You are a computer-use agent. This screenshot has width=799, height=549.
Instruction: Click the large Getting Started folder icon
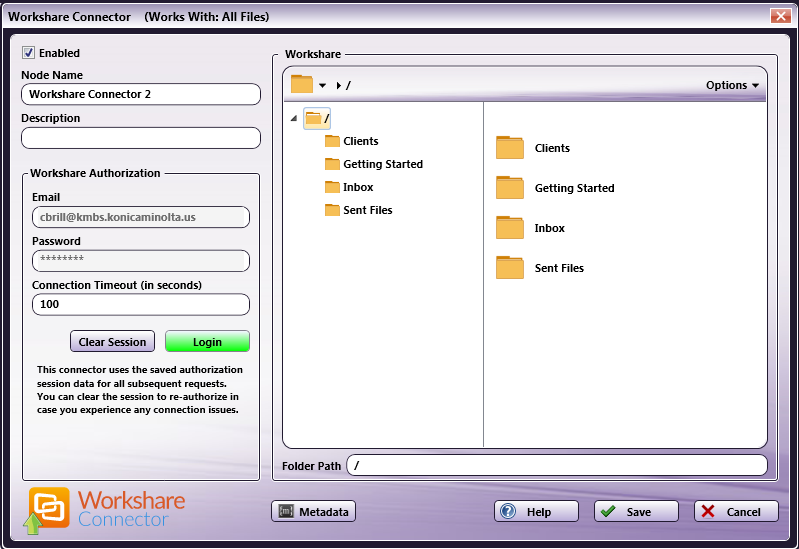(x=510, y=188)
